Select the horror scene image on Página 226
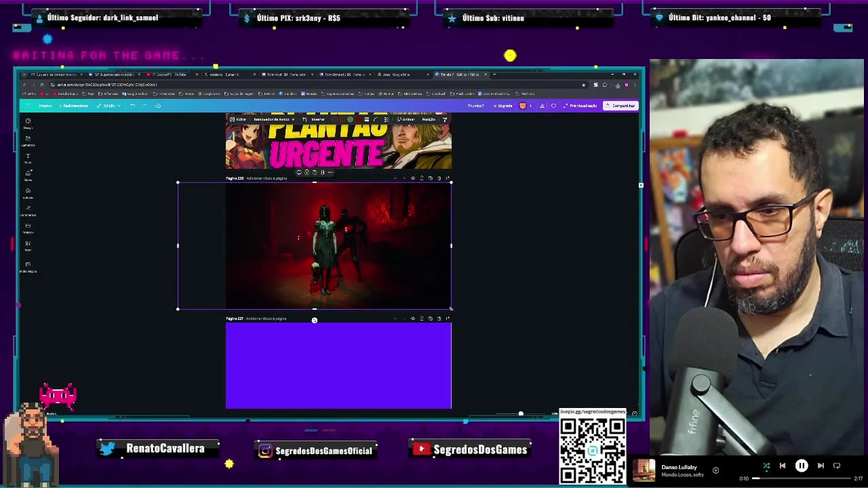 pos(338,245)
